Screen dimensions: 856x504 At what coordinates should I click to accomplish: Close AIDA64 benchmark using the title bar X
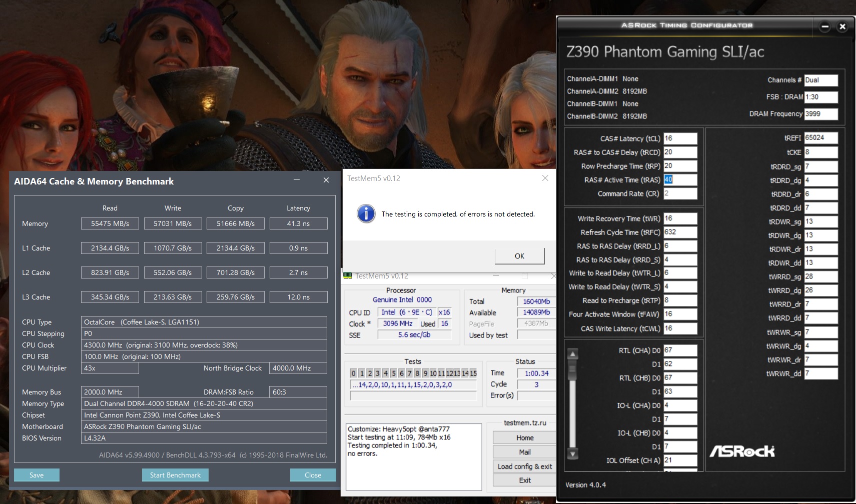coord(326,180)
